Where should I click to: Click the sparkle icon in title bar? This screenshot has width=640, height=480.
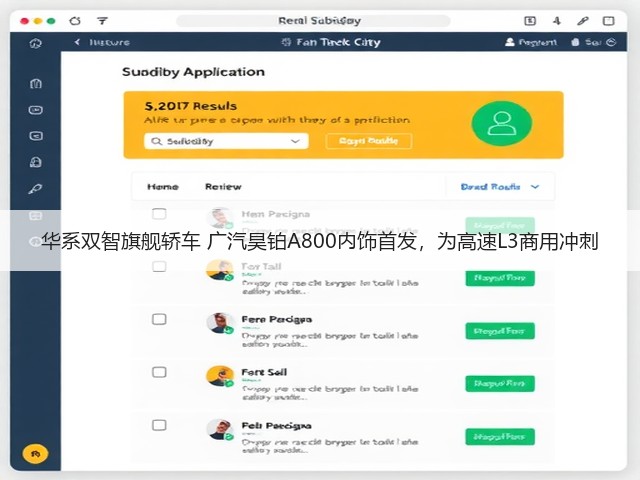pyautogui.click(x=557, y=21)
